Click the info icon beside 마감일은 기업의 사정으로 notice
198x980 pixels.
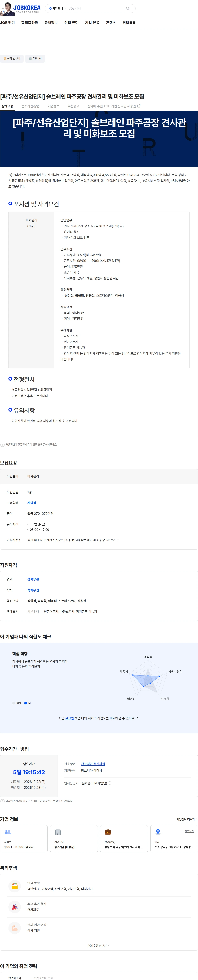3,801
